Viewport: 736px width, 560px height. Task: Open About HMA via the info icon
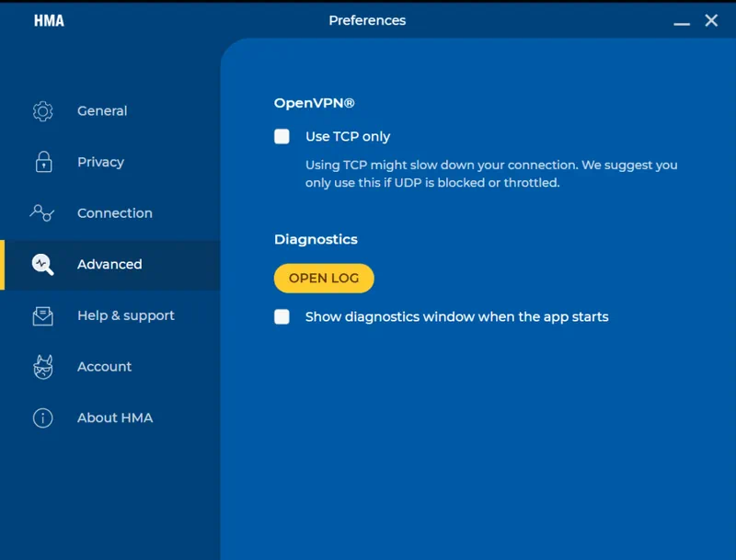click(x=42, y=417)
